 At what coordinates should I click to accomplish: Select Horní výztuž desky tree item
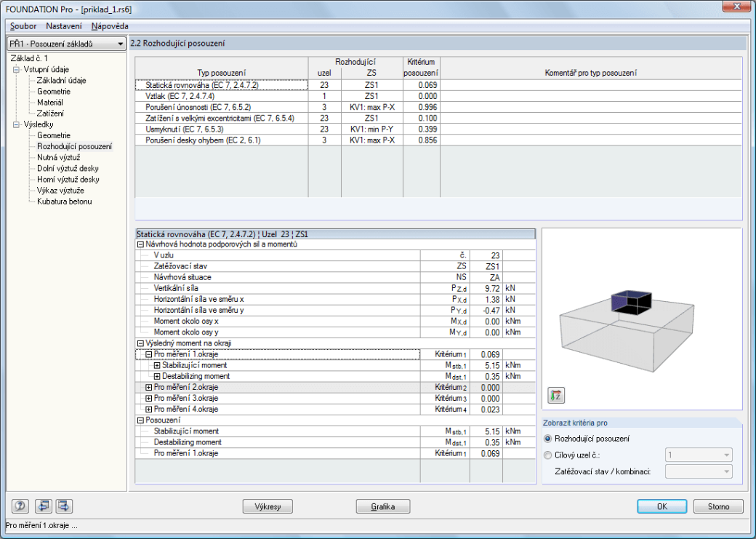tap(68, 180)
